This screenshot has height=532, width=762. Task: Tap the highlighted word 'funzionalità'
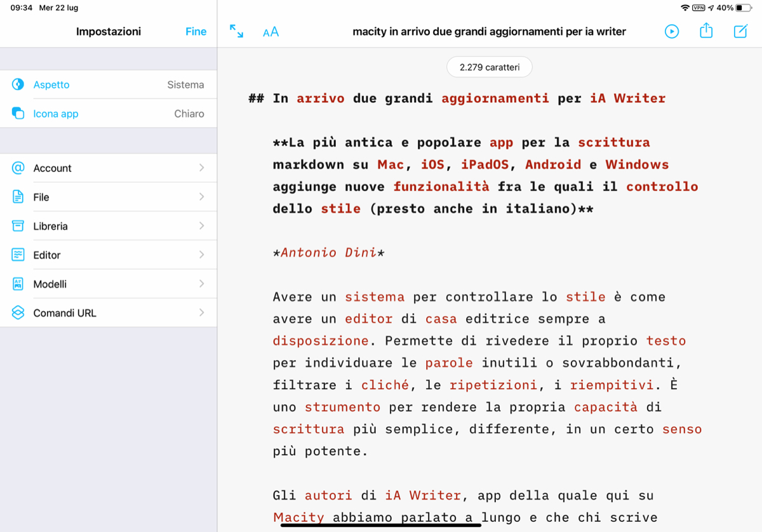(441, 187)
